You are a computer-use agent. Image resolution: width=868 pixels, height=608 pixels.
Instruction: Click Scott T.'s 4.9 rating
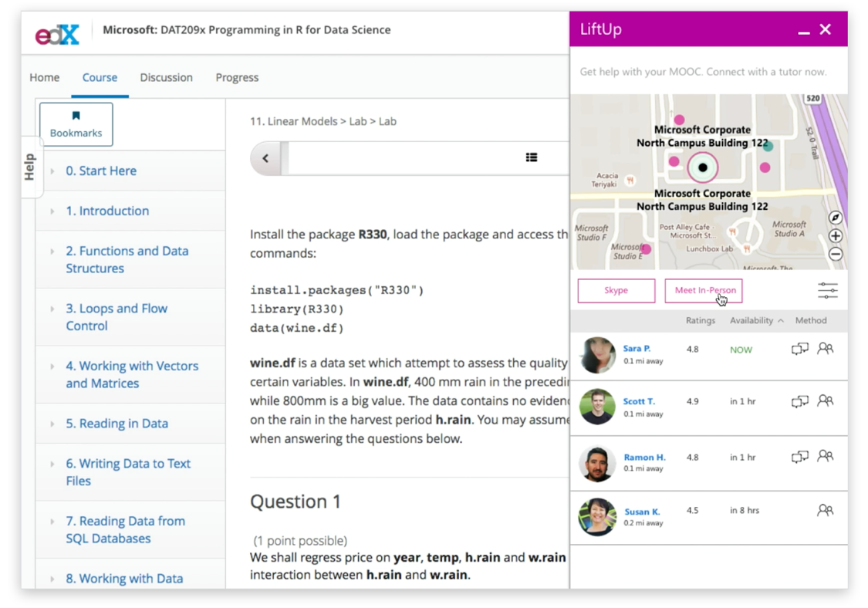[693, 401]
